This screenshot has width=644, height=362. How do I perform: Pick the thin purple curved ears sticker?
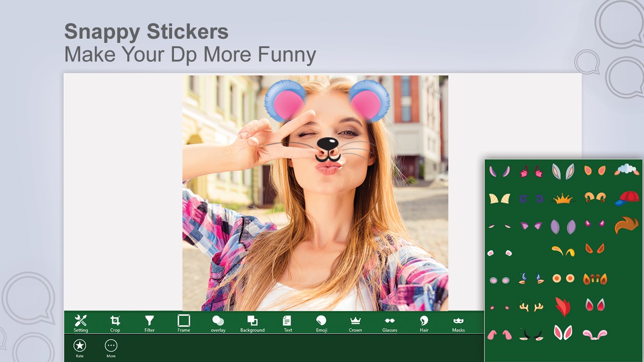click(500, 171)
